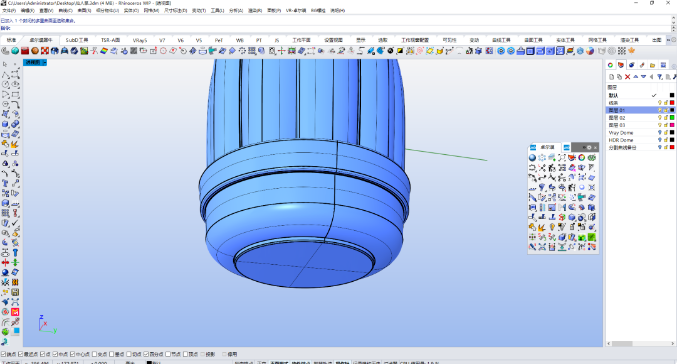Click sphere icon in floating 桌尔娜 toolbar
Image resolution: width=678 pixels, height=364 pixels.
click(532, 158)
